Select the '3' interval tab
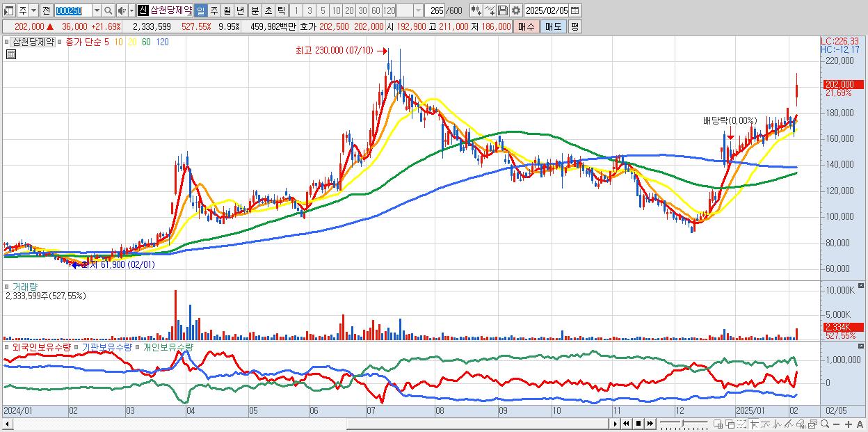Viewport: 868px width, 432px height. click(x=310, y=10)
